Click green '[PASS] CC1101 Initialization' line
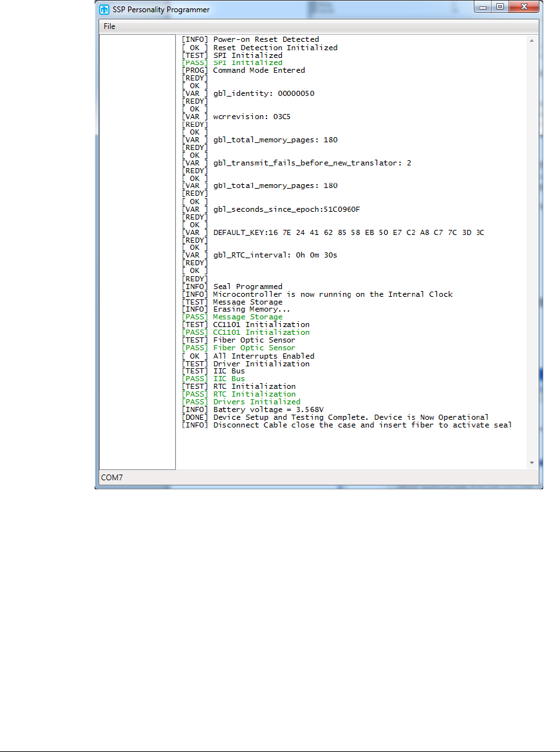Viewport: 560px width, 752px height. pos(245,332)
